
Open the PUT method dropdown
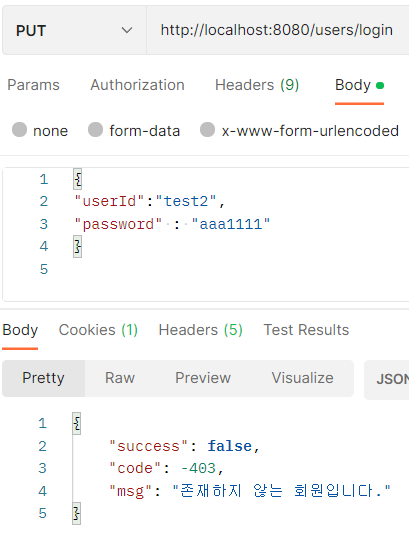(x=74, y=30)
